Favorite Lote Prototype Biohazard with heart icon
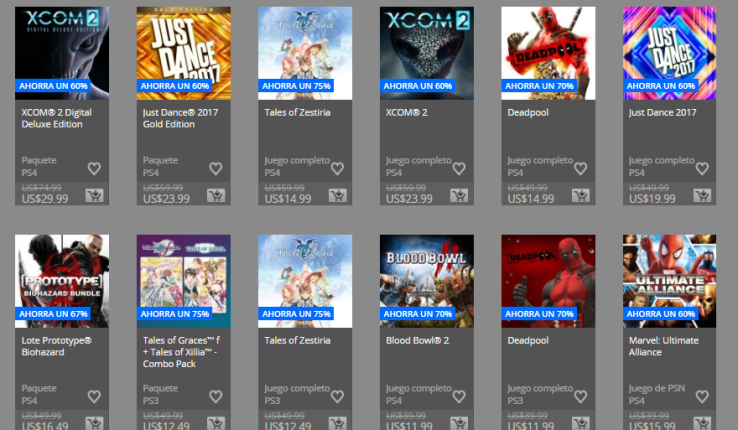Image resolution: width=738 pixels, height=430 pixels. click(x=94, y=397)
